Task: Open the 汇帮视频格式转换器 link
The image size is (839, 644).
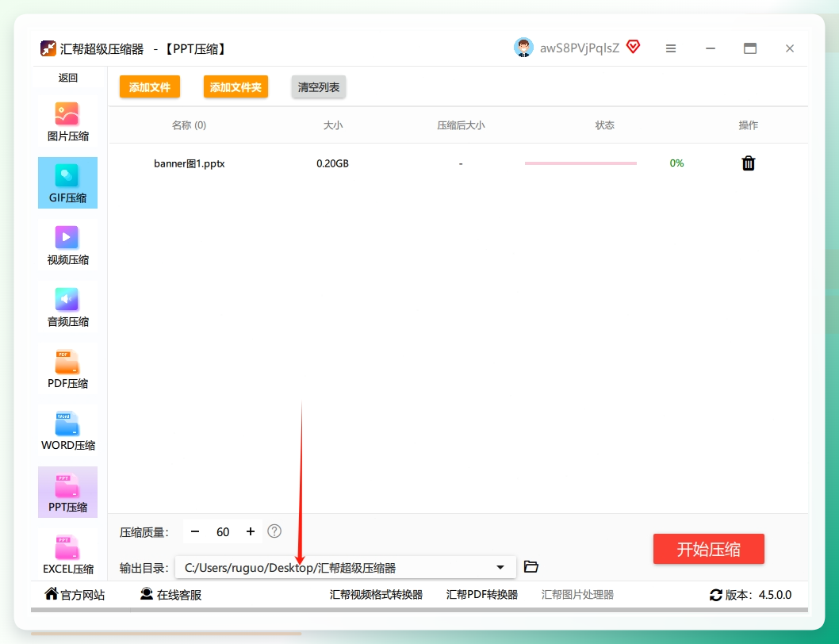Action: click(376, 595)
